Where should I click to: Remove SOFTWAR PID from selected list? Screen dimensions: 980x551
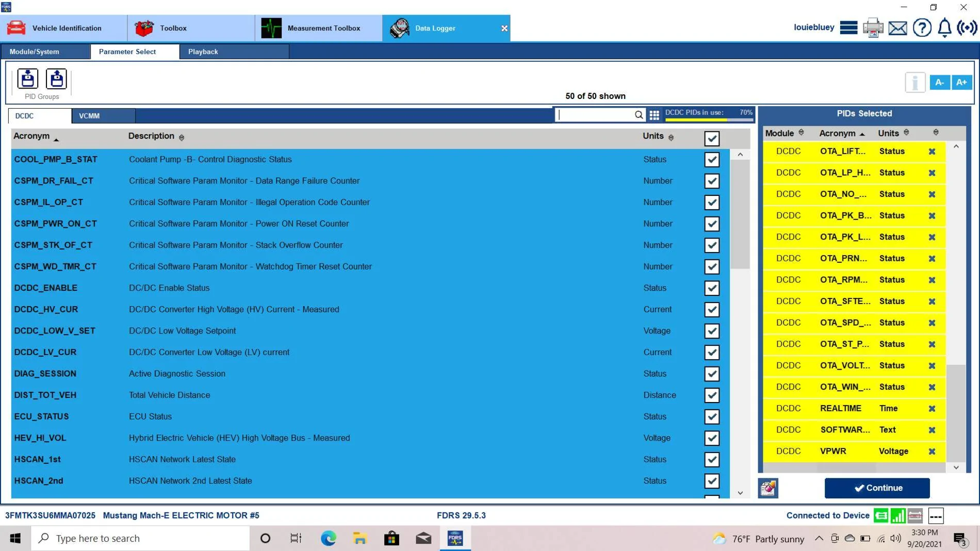(x=932, y=430)
